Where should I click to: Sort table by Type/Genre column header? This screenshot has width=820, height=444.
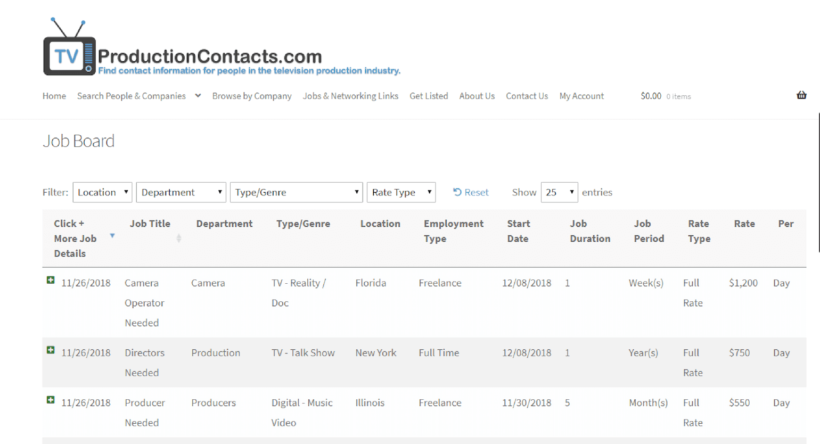303,224
